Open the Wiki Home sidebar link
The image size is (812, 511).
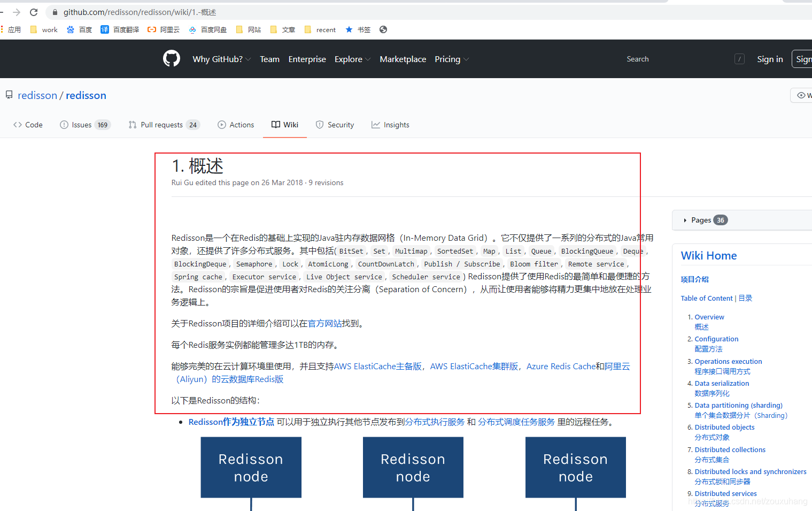709,256
